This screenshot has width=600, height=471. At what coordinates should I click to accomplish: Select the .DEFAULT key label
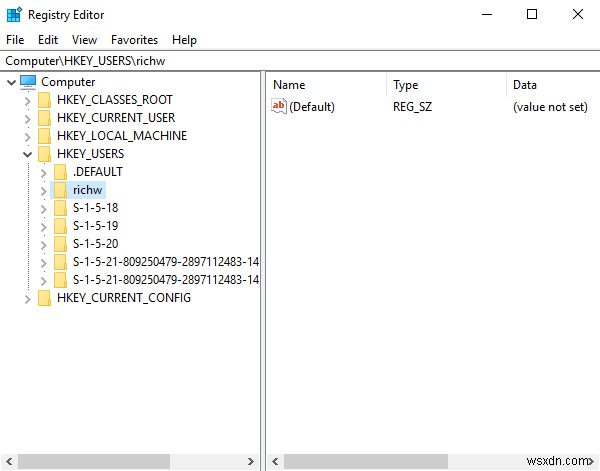[98, 172]
